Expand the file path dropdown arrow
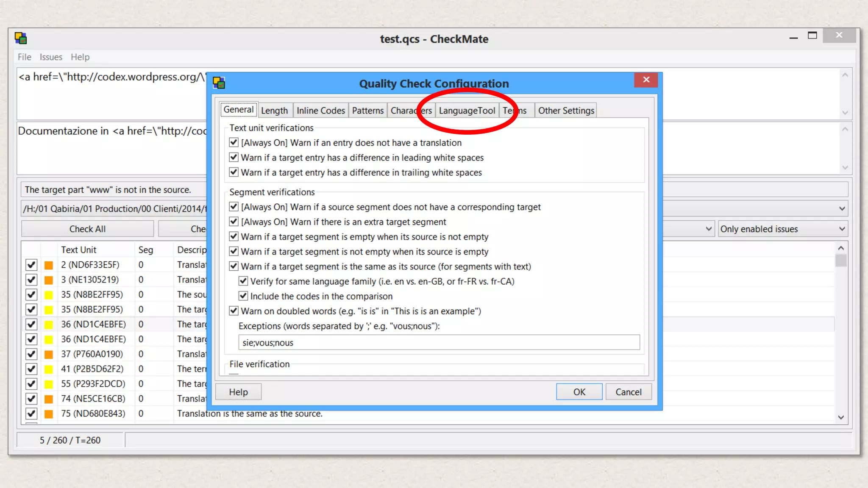 pos(842,209)
